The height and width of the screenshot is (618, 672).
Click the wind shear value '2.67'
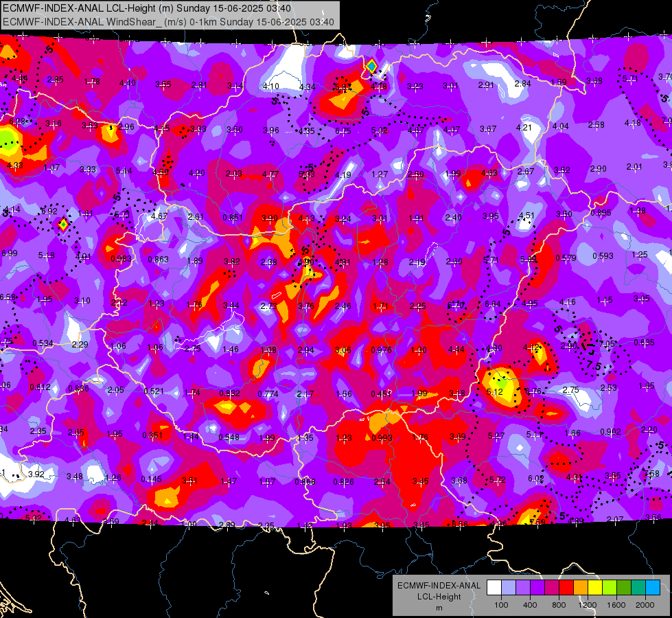[526, 171]
